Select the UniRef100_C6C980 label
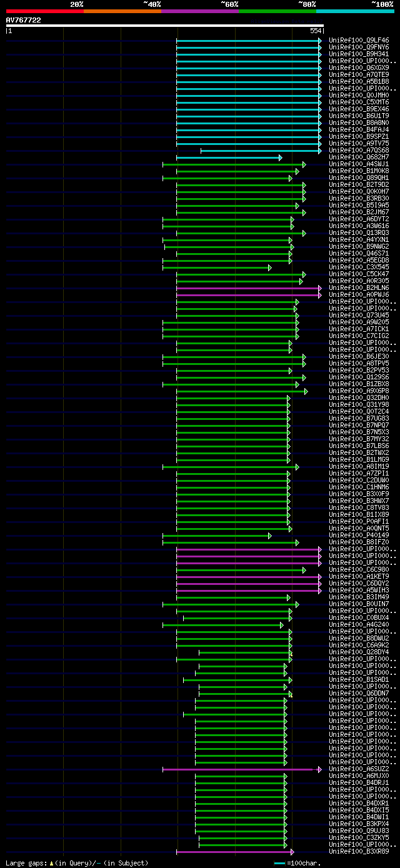The height and width of the screenshot is (868, 400). pyautogui.click(x=359, y=570)
